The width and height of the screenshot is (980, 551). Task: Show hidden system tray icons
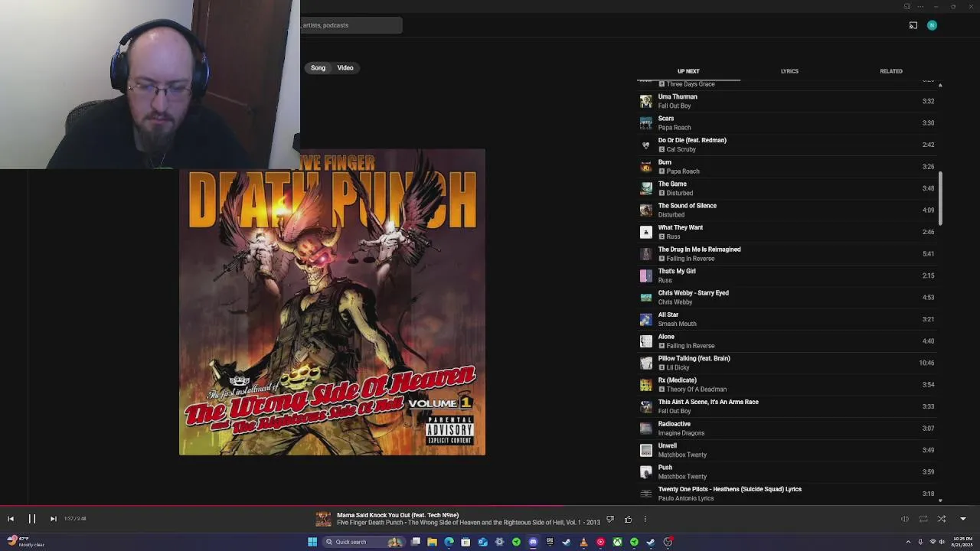908,542
